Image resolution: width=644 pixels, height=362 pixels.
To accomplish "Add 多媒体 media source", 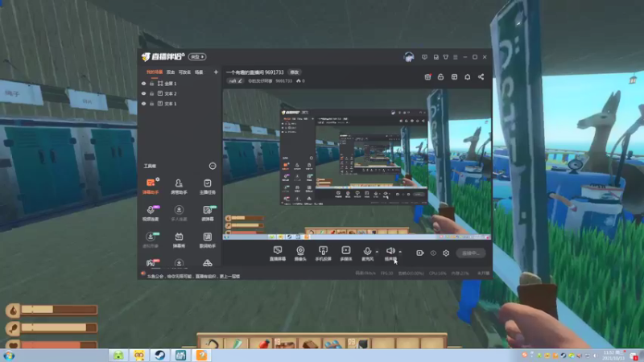I will (x=346, y=253).
